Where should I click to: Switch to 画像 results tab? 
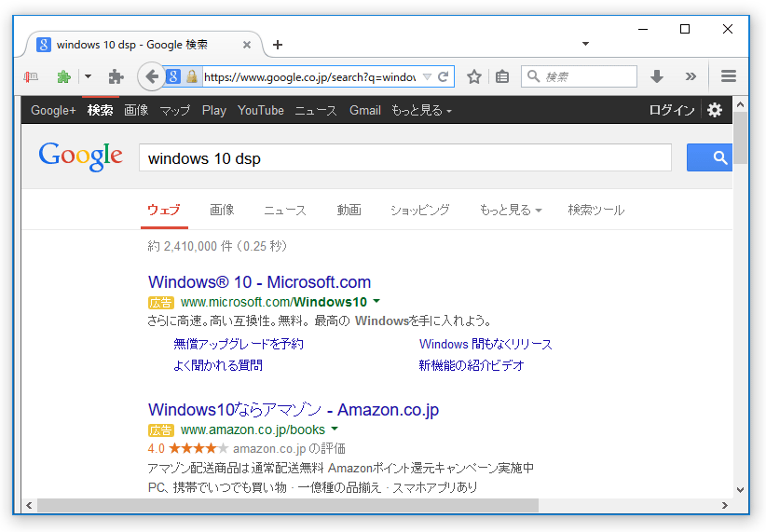coord(222,210)
